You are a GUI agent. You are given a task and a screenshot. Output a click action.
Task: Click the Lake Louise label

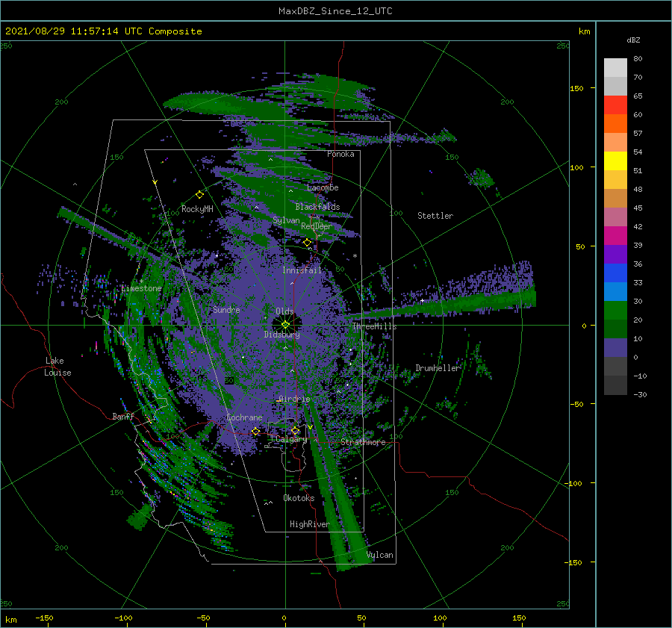click(x=57, y=367)
